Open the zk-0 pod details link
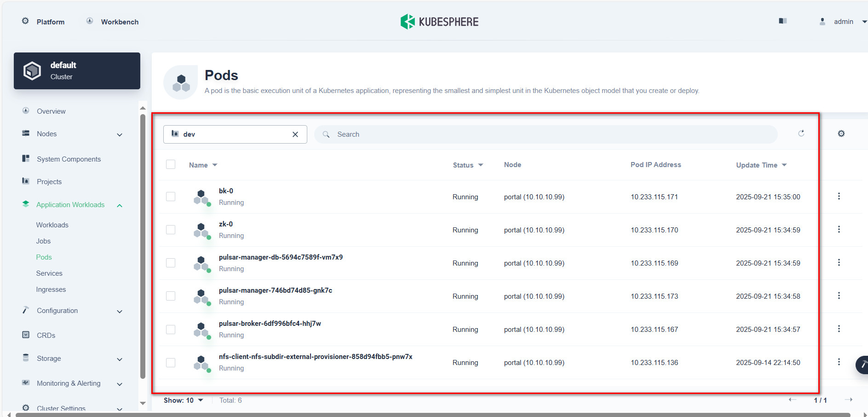868x417 pixels. (x=226, y=224)
